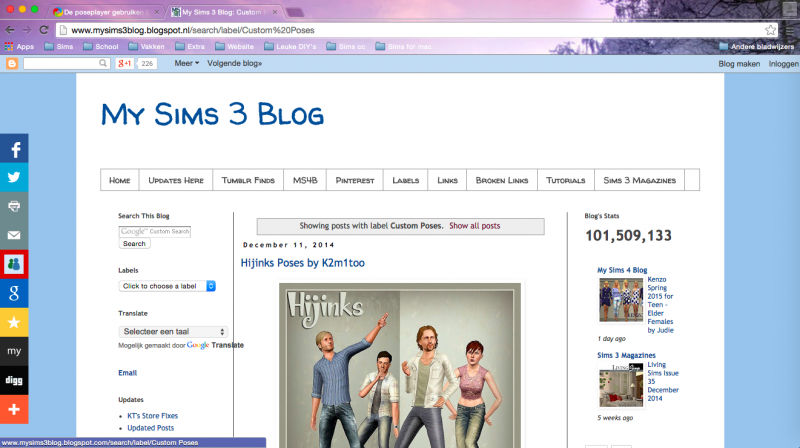The image size is (800, 448).
Task: Click the Google +1 button
Action: click(x=124, y=63)
